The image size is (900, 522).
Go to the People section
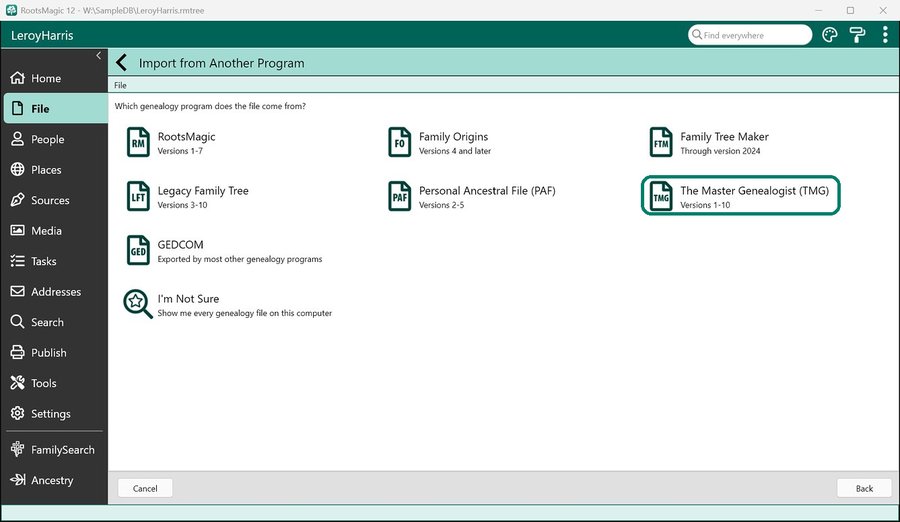pyautogui.click(x=54, y=139)
